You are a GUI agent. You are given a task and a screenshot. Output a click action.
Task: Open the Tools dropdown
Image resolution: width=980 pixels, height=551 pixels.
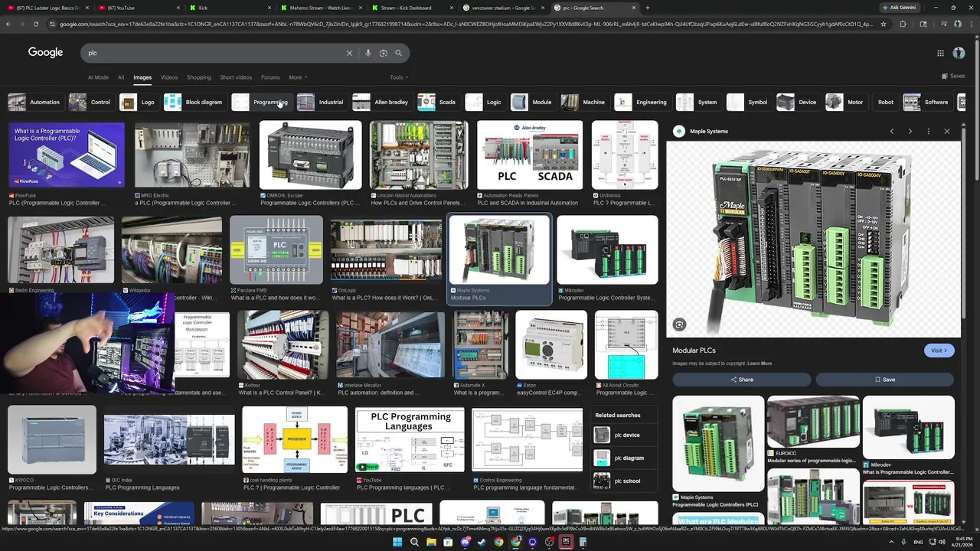coord(399,77)
